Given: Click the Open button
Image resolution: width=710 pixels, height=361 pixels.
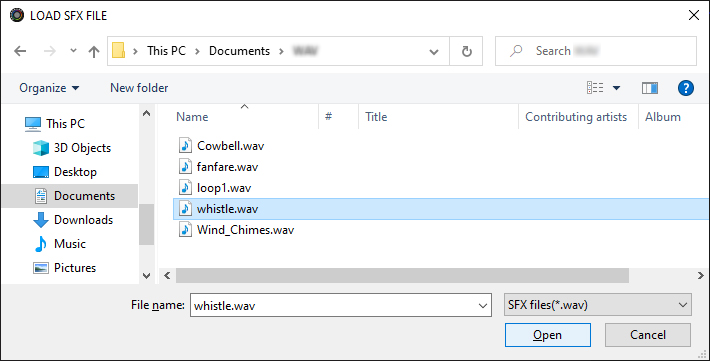Looking at the screenshot, I should point(547,335).
